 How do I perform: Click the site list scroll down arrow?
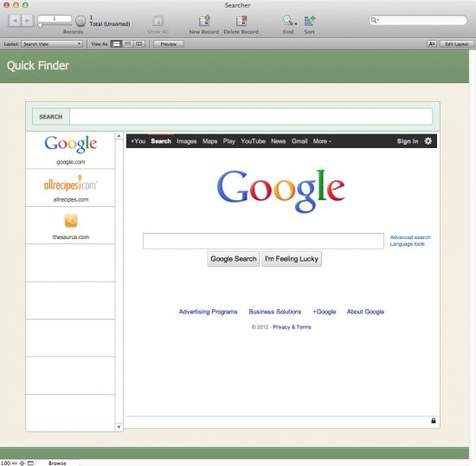coord(119,427)
